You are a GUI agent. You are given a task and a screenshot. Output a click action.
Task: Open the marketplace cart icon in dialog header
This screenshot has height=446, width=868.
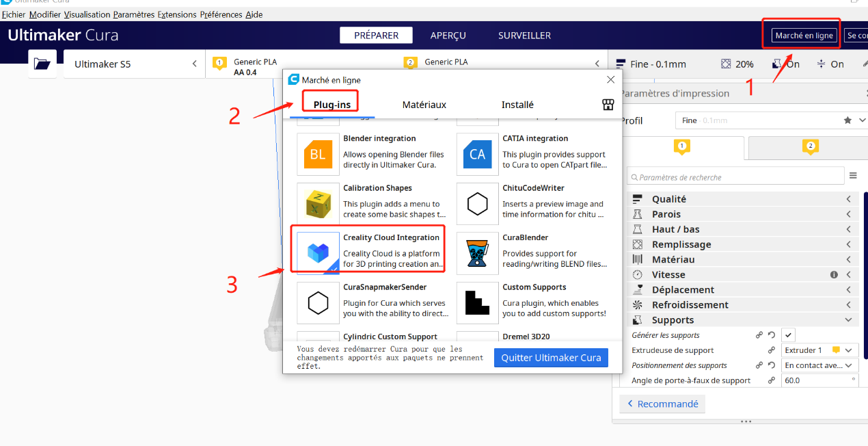pyautogui.click(x=608, y=105)
